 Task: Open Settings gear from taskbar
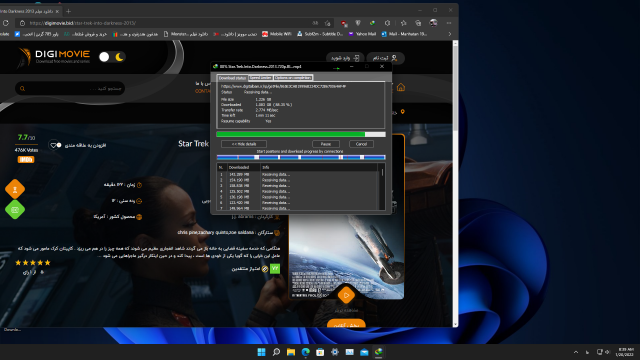click(x=335, y=352)
